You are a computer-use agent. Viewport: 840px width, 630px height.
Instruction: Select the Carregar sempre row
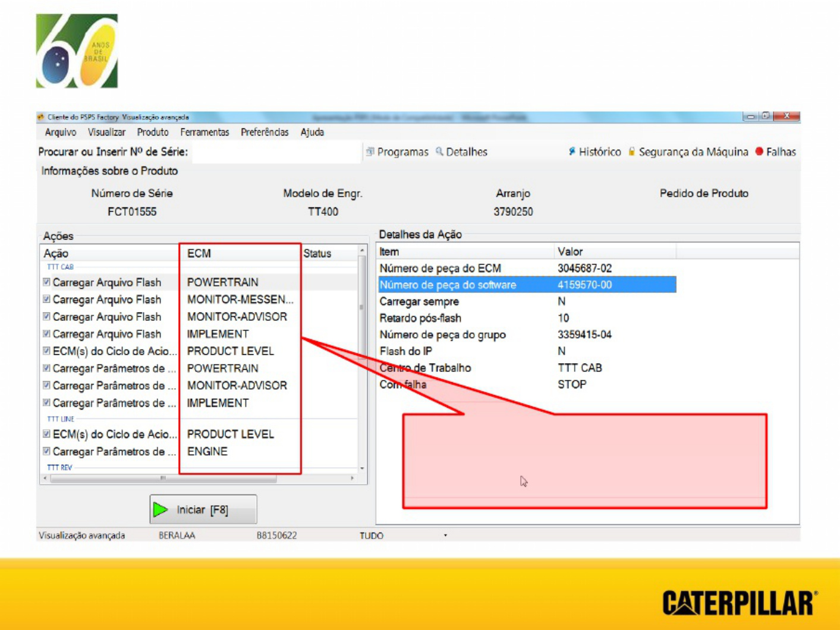pos(527,301)
